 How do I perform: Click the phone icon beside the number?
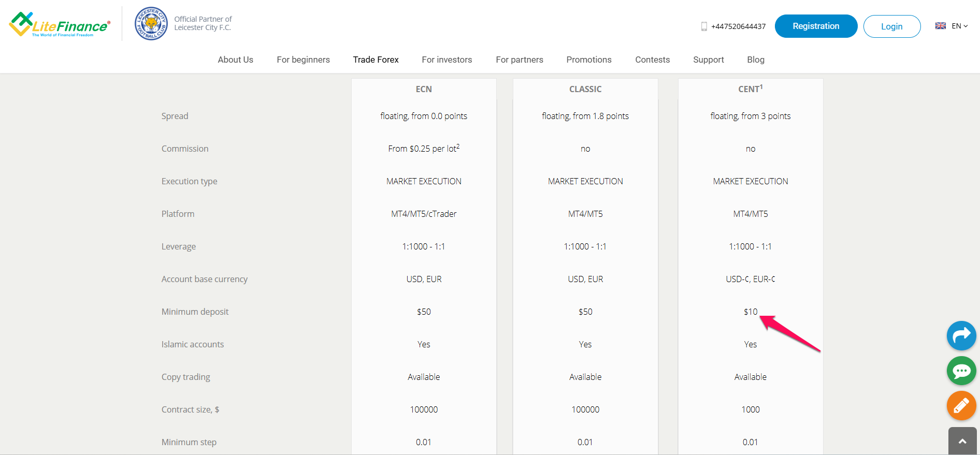[x=704, y=26]
